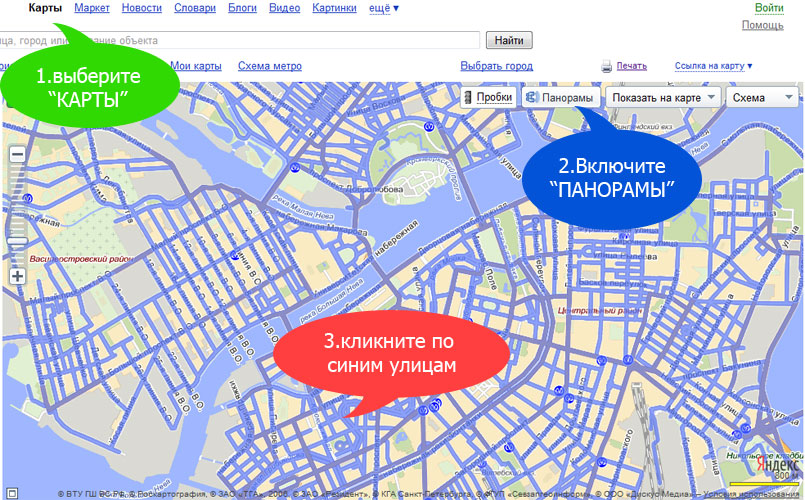805x500 pixels.
Task: Toggle the Панорамы panorama layer
Action: pos(561,97)
